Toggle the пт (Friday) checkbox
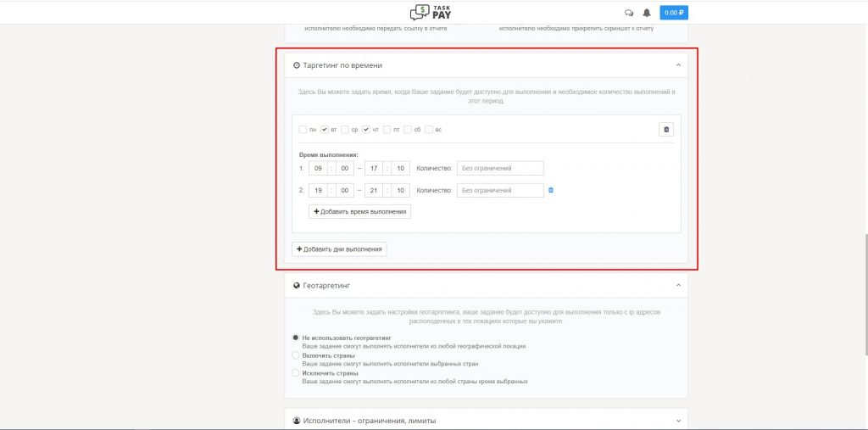 click(387, 130)
